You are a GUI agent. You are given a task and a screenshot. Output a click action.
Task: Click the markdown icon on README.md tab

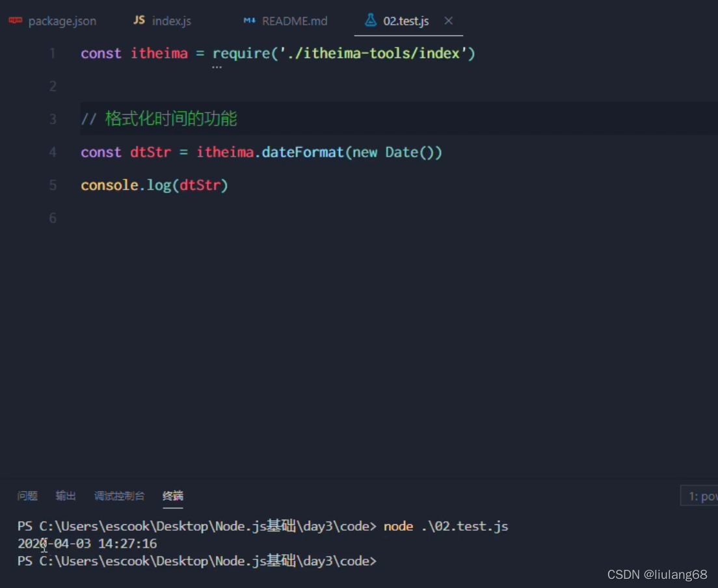[250, 21]
